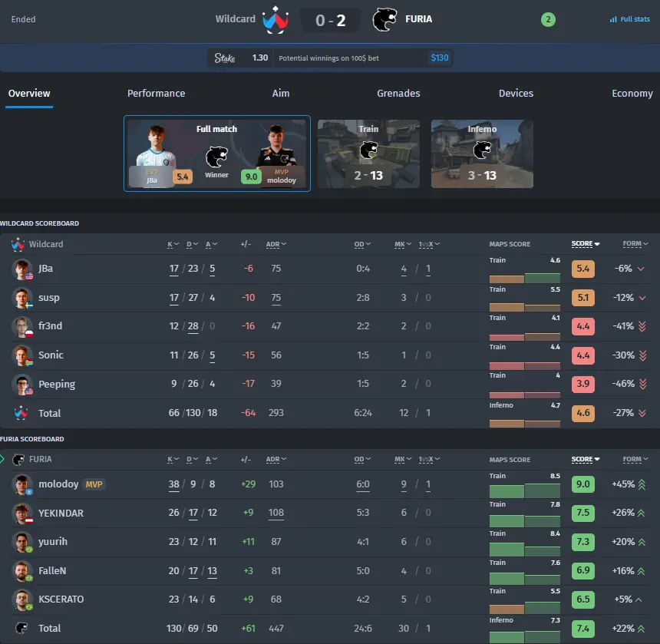This screenshot has height=644, width=660.
Task: Click fr3nd's player avatar
Action: pos(22,327)
